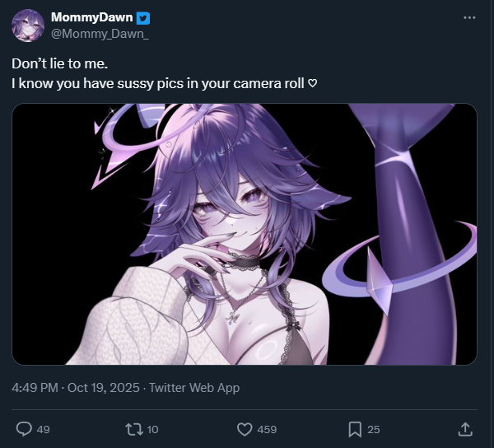
Task: View the 10 retweets count
Action: pos(152,429)
